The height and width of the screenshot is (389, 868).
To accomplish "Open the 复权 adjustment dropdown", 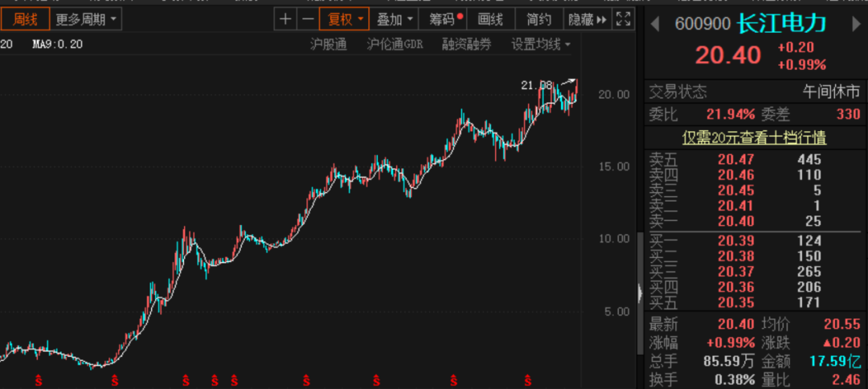I will click(x=343, y=18).
